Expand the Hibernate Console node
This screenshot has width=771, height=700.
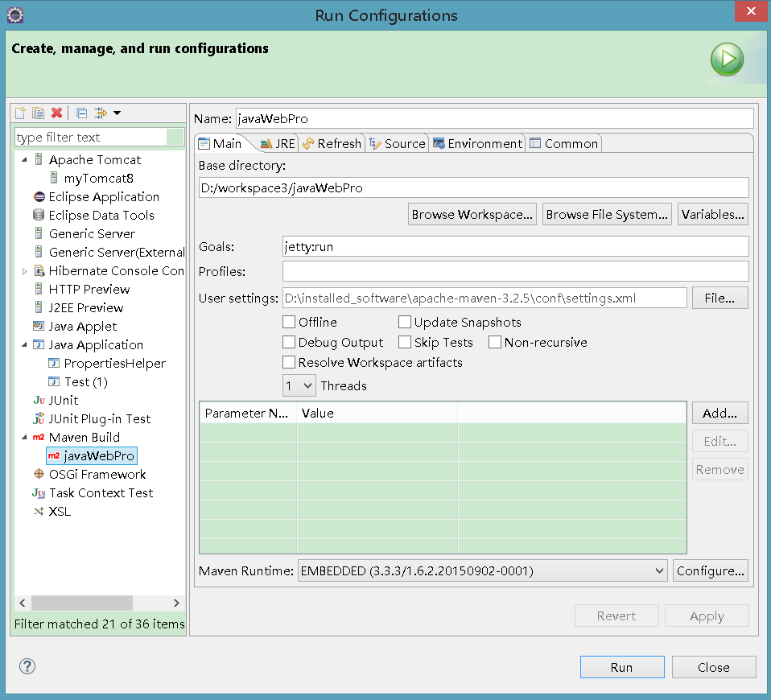click(25, 271)
